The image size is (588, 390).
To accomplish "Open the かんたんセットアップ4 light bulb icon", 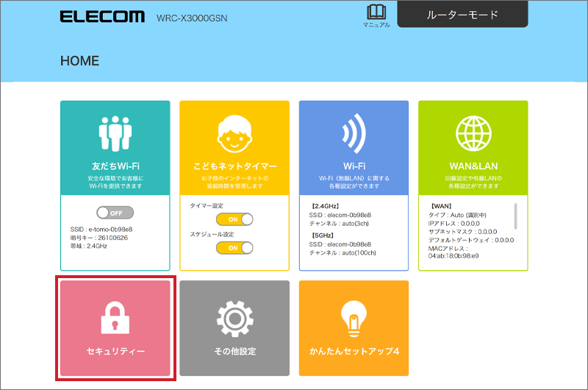I will click(x=354, y=319).
